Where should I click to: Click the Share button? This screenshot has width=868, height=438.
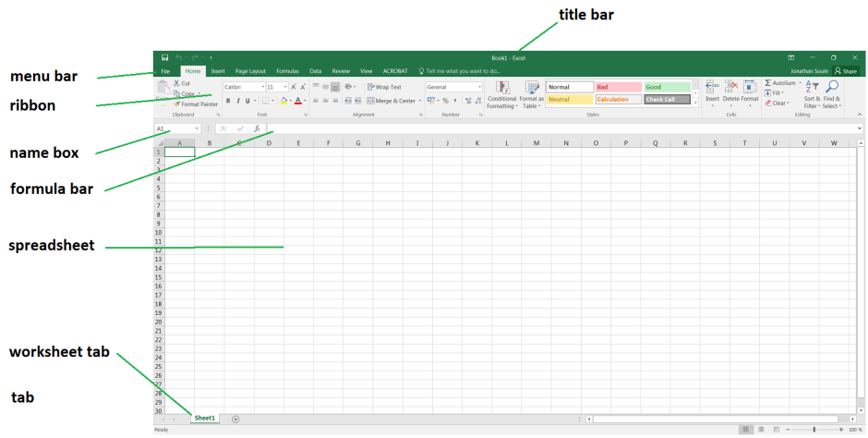click(x=846, y=71)
